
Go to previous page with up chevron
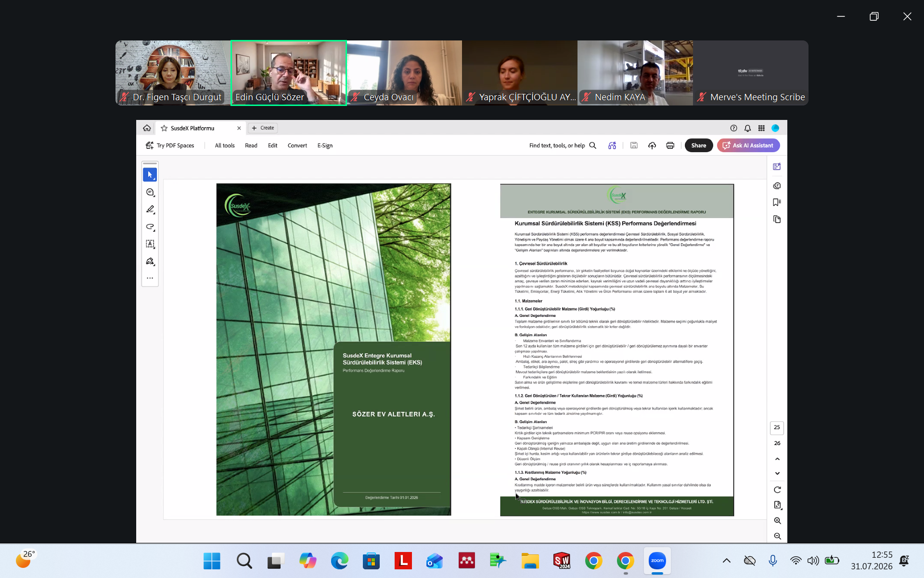point(777,459)
